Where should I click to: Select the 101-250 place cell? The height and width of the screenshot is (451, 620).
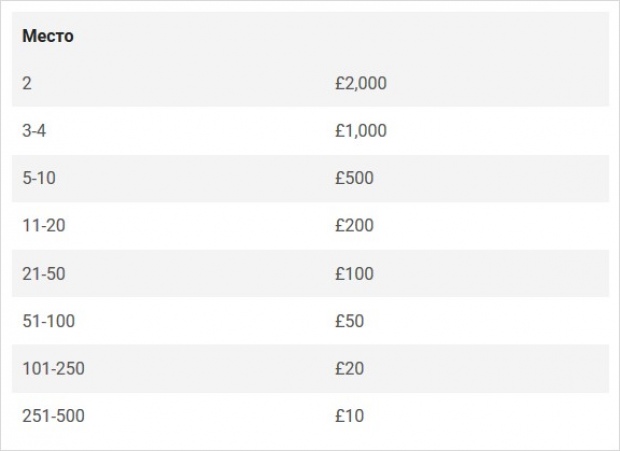[53, 369]
